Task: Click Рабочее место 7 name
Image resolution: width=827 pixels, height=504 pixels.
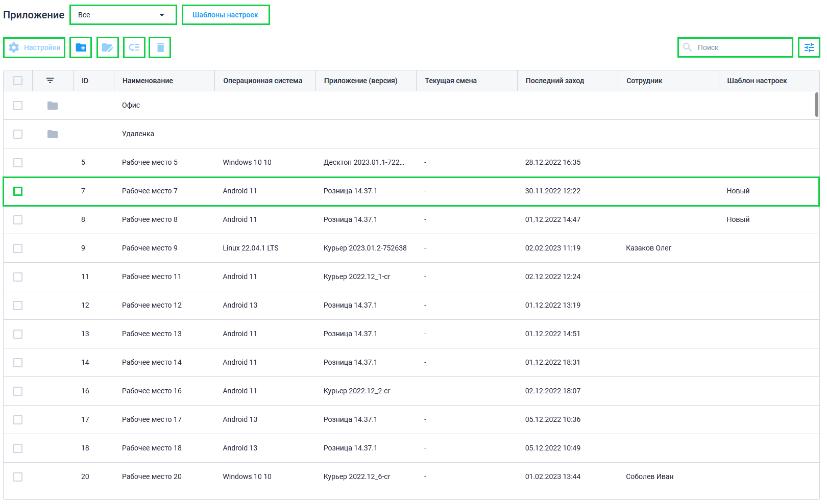Action: (150, 191)
